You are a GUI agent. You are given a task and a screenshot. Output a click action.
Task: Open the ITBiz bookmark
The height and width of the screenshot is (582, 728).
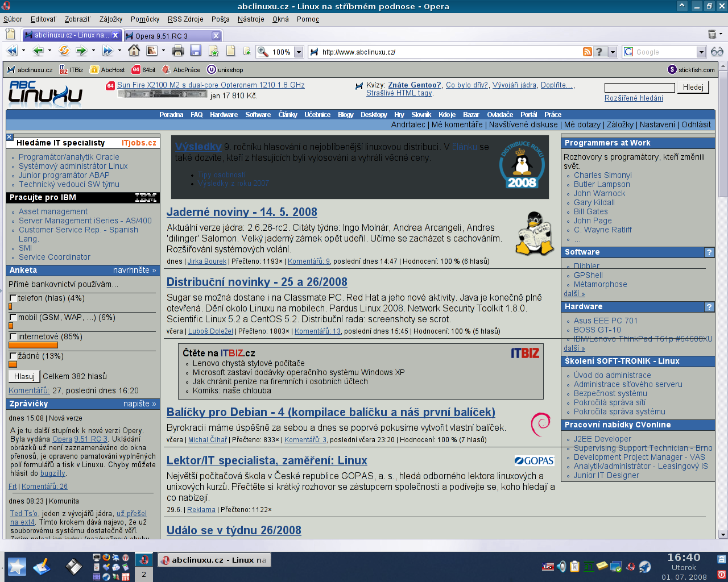tap(72, 70)
